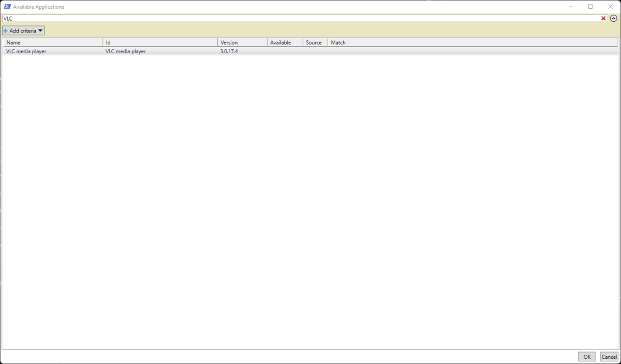Maximize the Available Applications window
Viewport: 621px width, 364px height.
click(x=590, y=6)
